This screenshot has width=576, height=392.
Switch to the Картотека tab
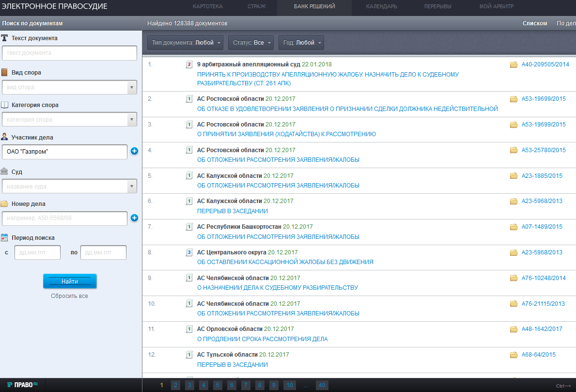click(x=207, y=6)
